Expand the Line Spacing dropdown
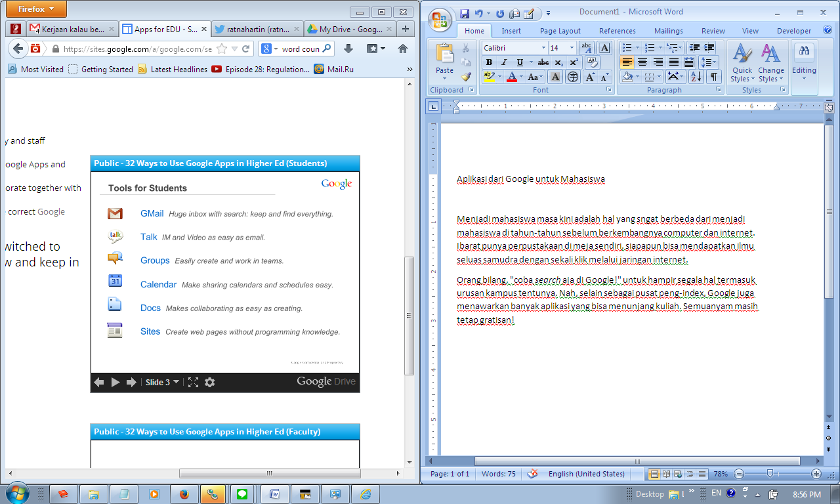The image size is (840, 504). 709,62
